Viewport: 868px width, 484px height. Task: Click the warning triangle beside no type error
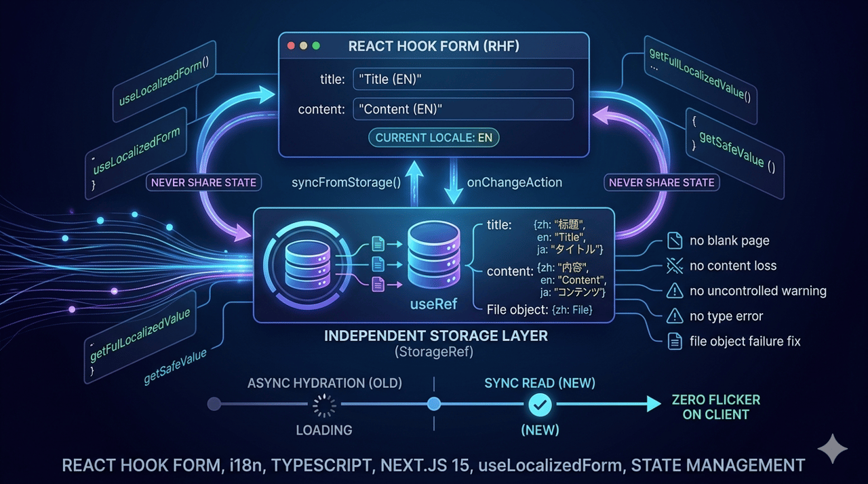click(674, 316)
